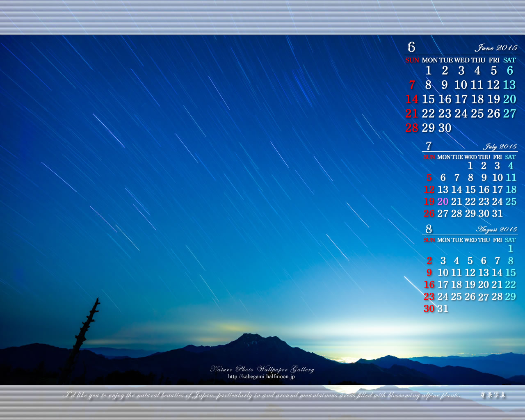Select June 1 in the June calendar

[x=428, y=71]
